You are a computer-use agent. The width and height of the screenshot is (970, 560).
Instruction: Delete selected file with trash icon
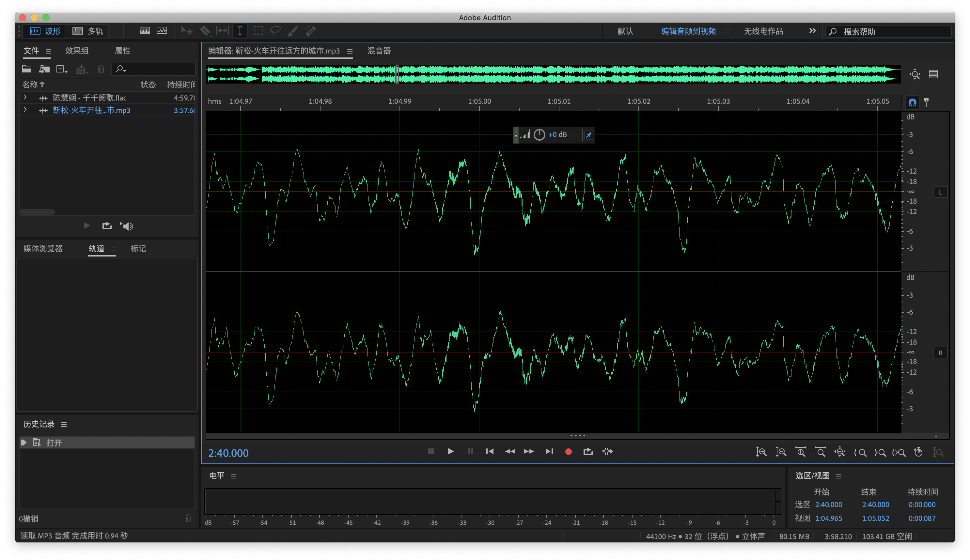(x=101, y=69)
